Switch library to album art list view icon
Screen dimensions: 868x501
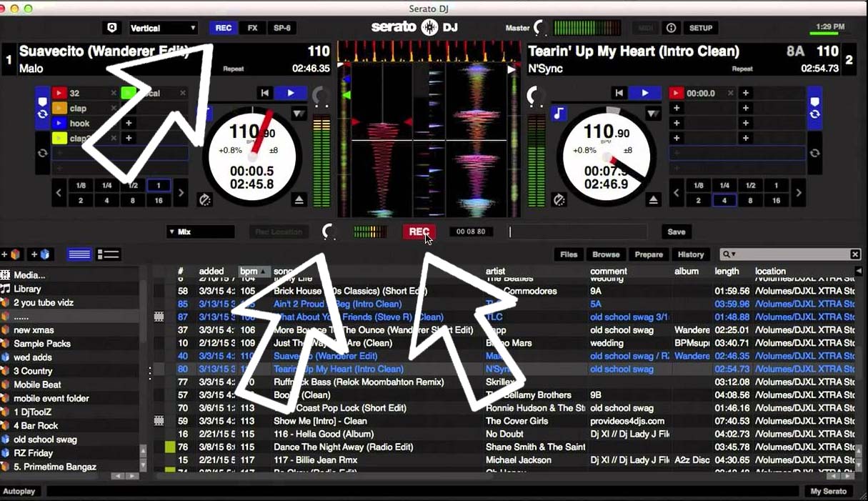point(109,254)
